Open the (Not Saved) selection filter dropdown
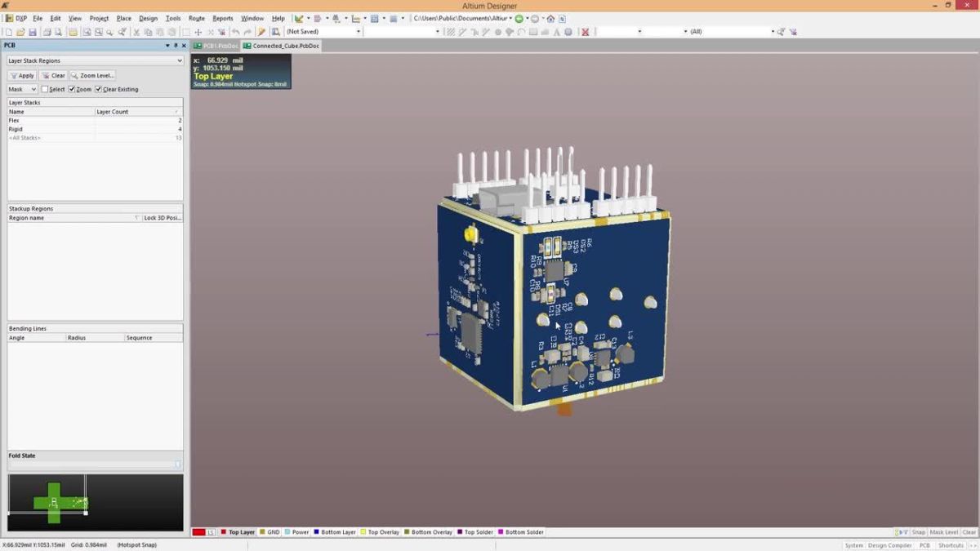The image size is (980, 551). point(357,31)
